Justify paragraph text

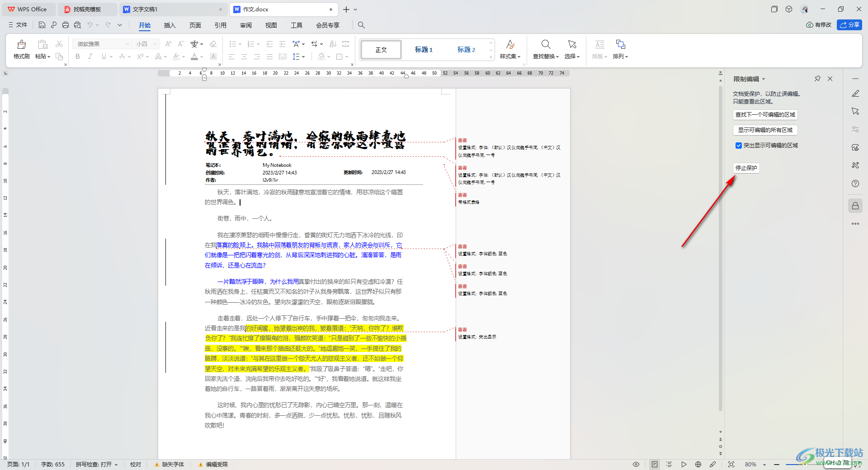pos(269,56)
